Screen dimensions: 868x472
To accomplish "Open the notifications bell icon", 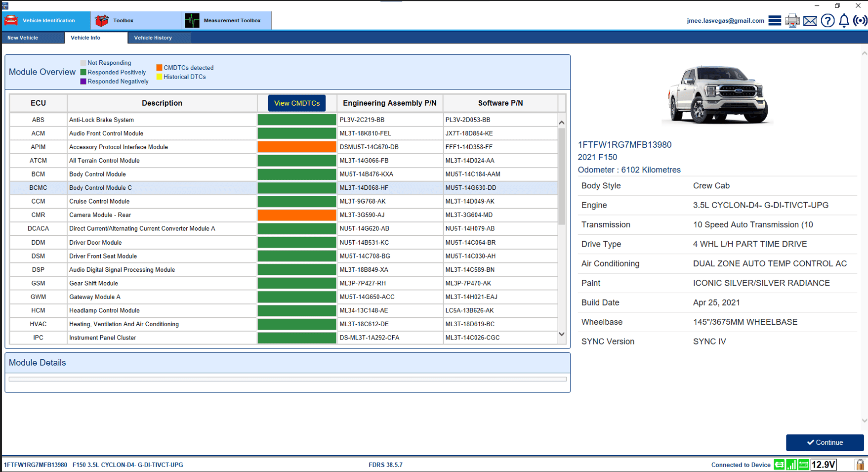I will [844, 21].
